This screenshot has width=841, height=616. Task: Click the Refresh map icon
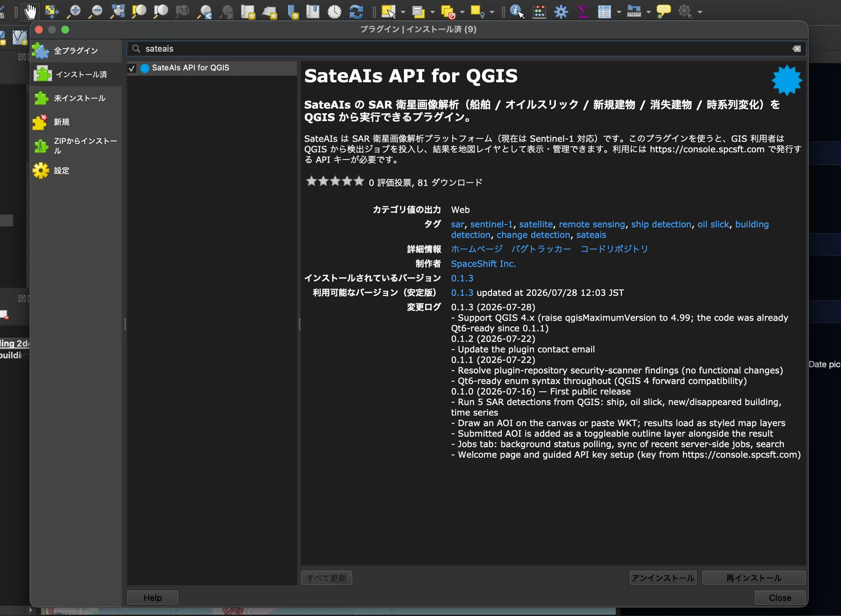pos(356,11)
